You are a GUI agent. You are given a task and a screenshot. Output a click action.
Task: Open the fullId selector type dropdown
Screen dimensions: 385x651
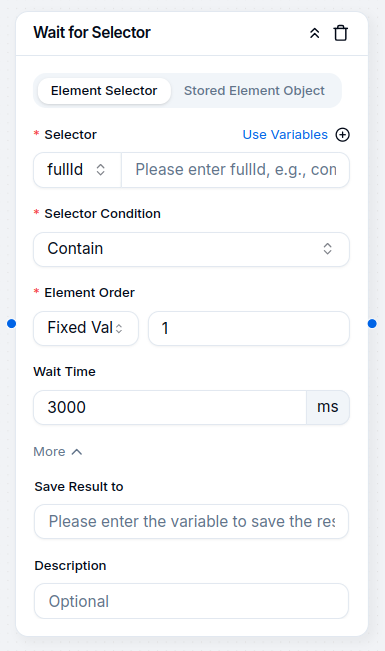pyautogui.click(x=77, y=170)
